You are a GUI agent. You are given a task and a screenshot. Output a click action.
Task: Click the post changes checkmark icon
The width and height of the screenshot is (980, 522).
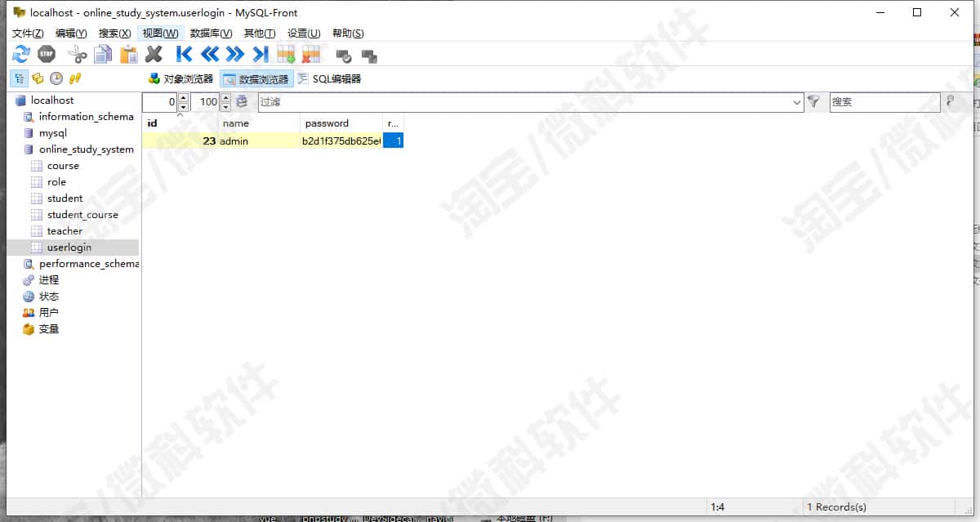[344, 56]
